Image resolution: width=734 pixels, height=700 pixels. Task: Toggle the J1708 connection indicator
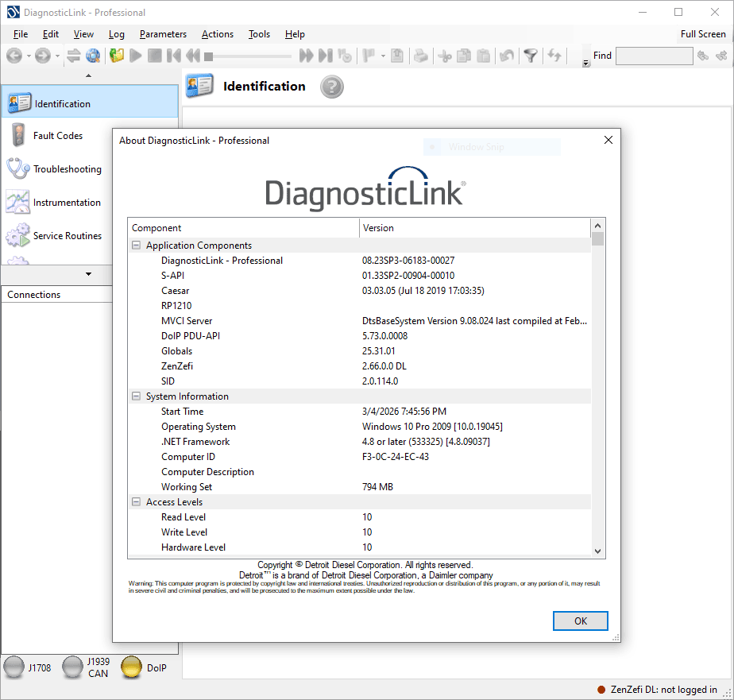tap(14, 667)
